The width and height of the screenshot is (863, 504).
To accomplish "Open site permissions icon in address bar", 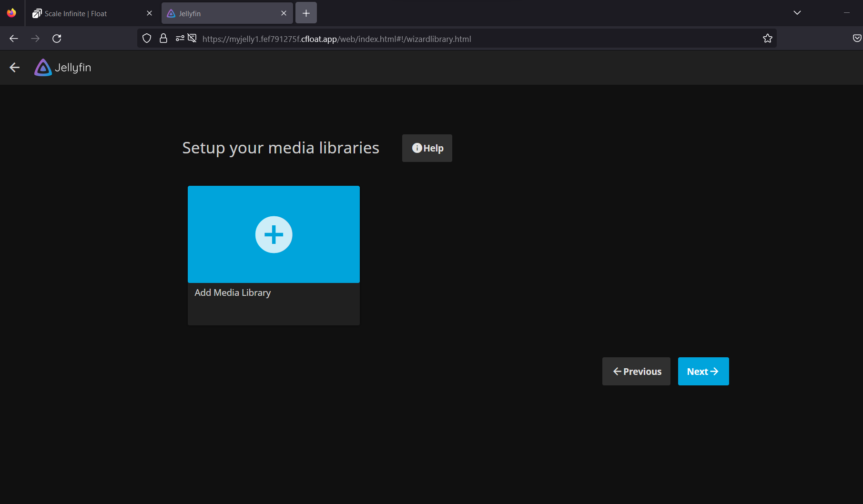I will [x=180, y=39].
